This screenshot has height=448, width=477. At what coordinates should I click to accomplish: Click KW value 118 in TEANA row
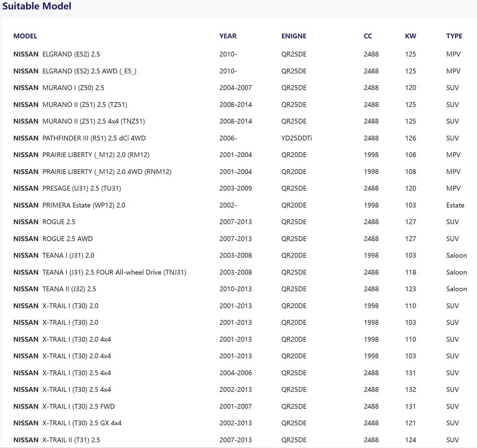pyautogui.click(x=411, y=272)
